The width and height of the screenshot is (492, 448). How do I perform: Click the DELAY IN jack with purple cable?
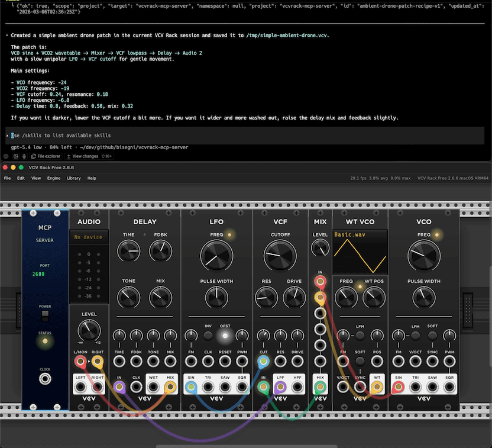[x=119, y=387]
